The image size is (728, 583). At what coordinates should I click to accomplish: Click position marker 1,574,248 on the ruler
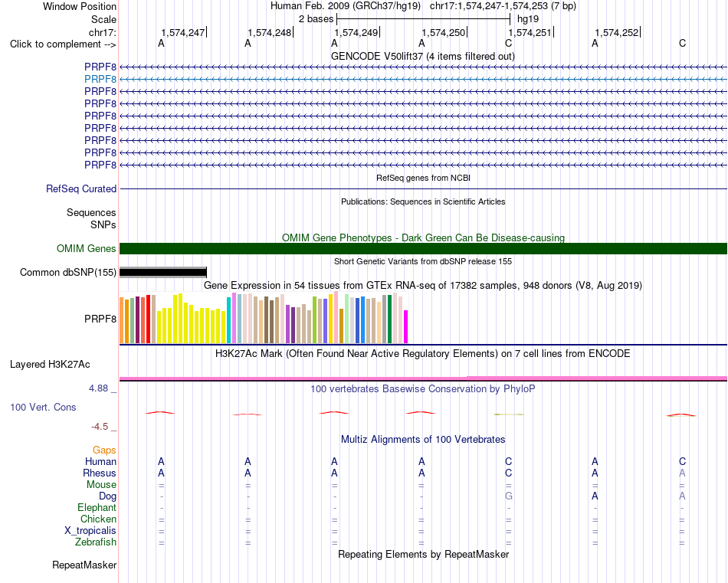coord(271,32)
